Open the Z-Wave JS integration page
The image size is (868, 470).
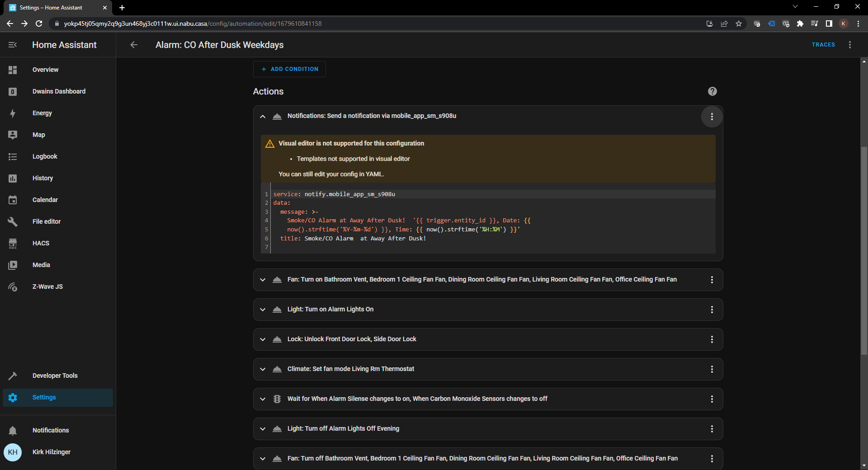pos(47,287)
